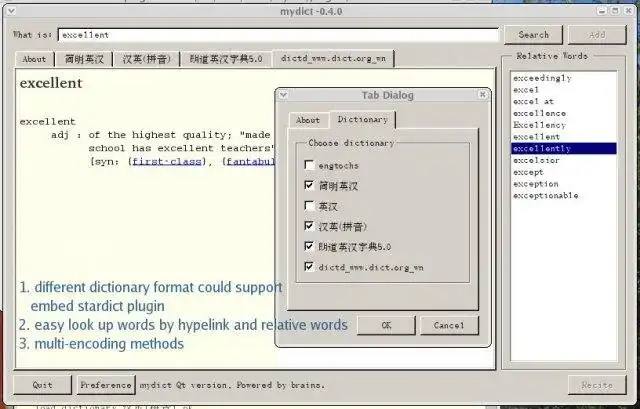640x409 pixels.
Task: Open the mydict window menu arrow icon
Action: click(11, 11)
